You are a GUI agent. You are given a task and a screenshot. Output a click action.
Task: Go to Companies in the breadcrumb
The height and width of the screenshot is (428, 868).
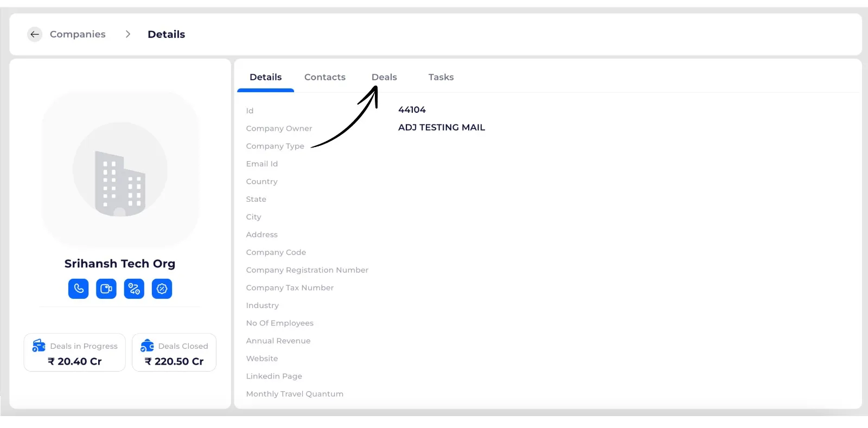coord(78,34)
